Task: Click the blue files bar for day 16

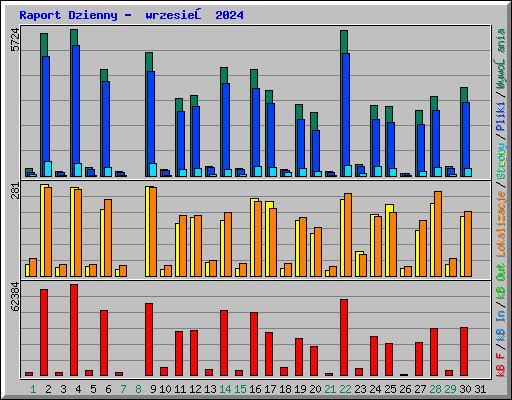Action: (x=256, y=132)
